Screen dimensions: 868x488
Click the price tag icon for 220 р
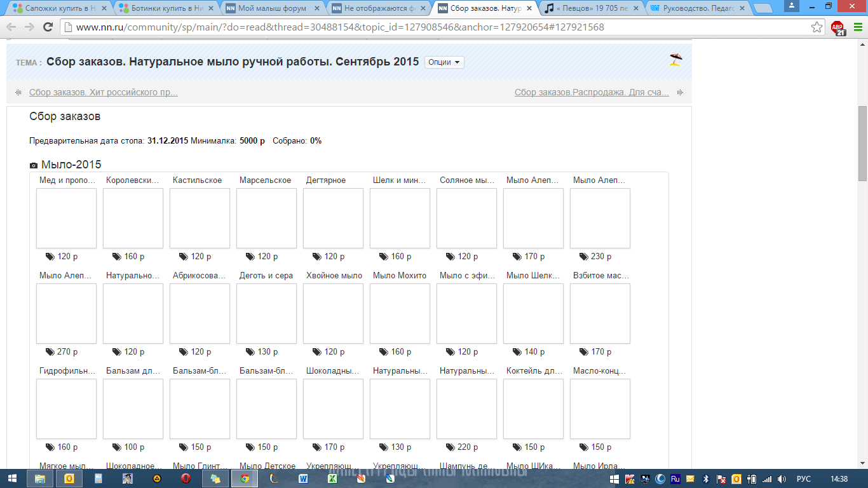pyautogui.click(x=450, y=447)
